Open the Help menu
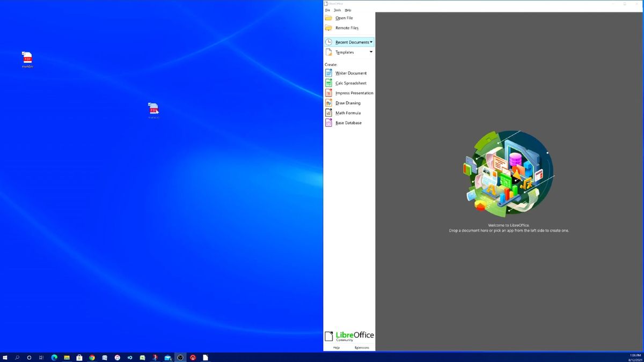Image resolution: width=644 pixels, height=362 pixels. [x=347, y=10]
